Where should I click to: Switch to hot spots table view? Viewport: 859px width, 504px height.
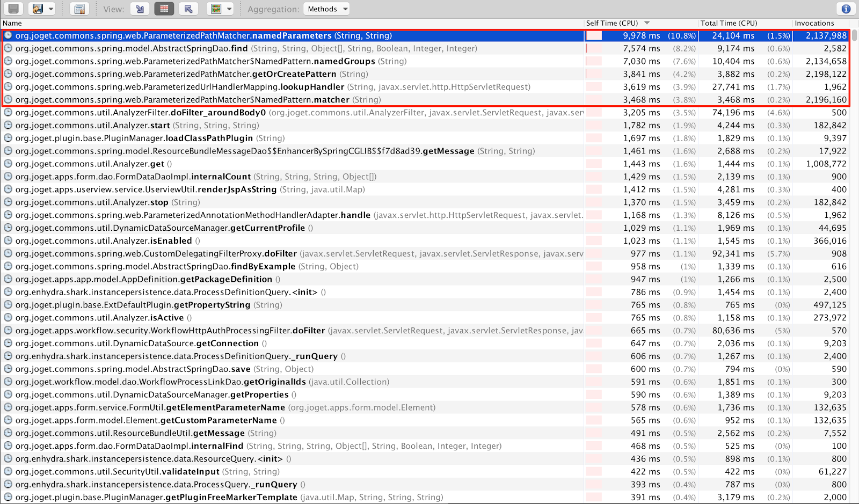pos(164,9)
